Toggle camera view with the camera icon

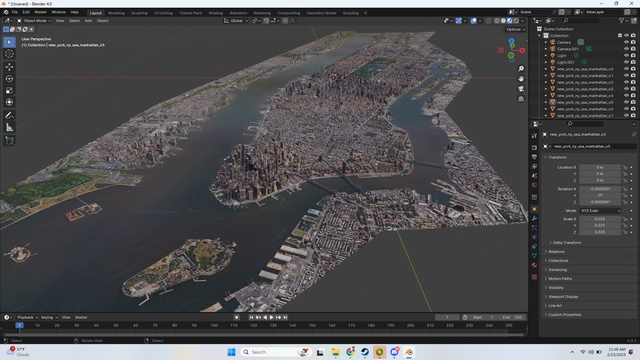pyautogui.click(x=521, y=89)
